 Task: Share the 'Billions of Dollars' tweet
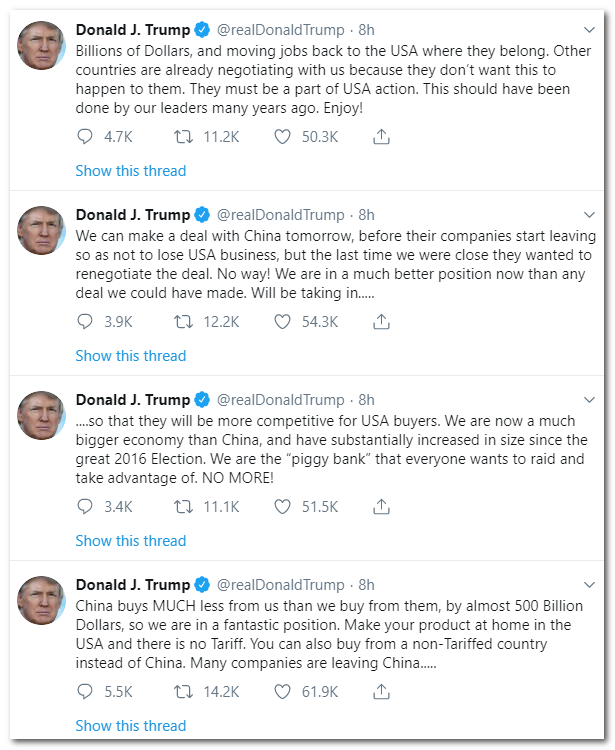point(381,137)
